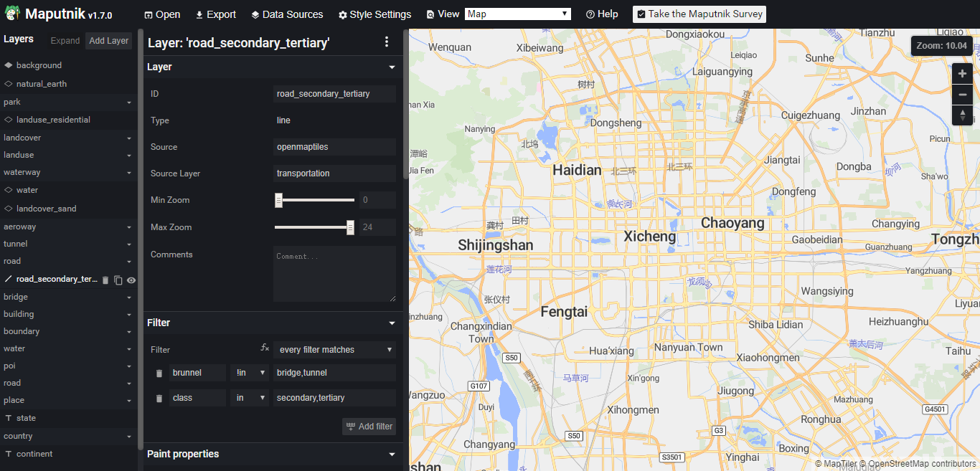Zoom in on the map
The width and height of the screenshot is (980, 471).
963,74
